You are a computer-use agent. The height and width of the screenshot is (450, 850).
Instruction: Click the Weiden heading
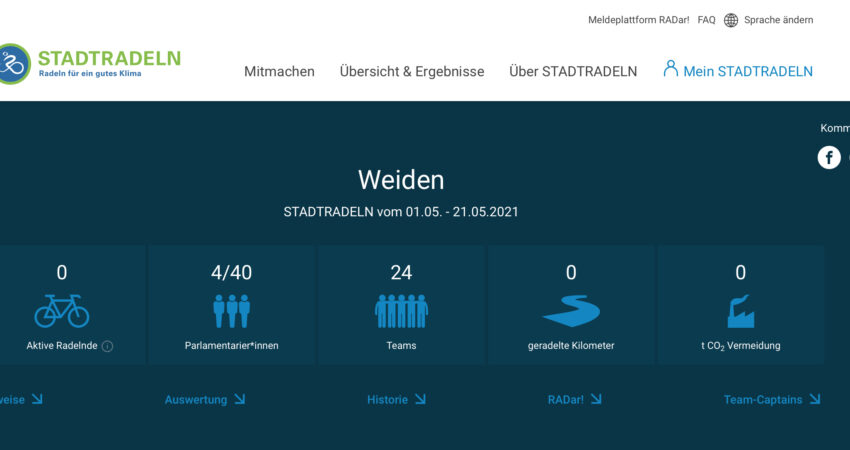(401, 180)
